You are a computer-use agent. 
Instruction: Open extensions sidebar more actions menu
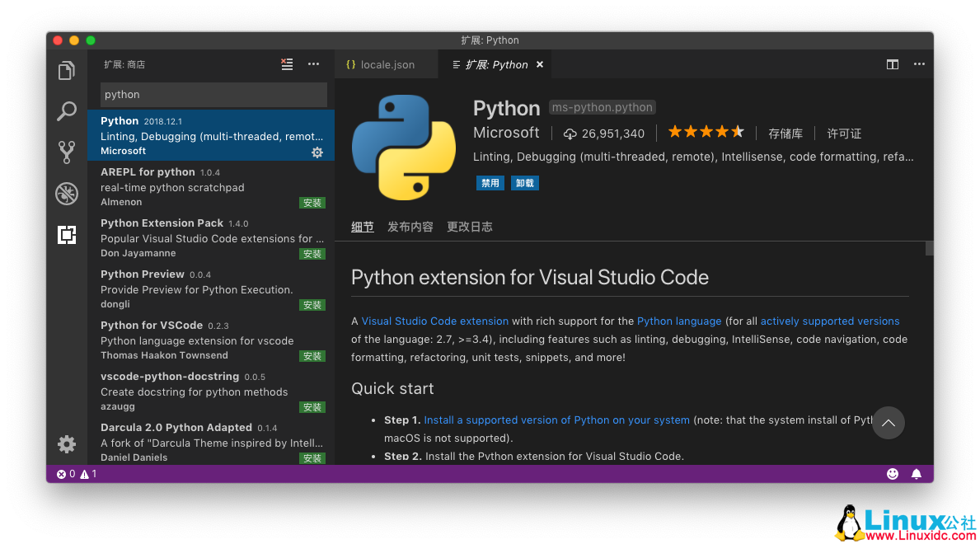pyautogui.click(x=314, y=64)
